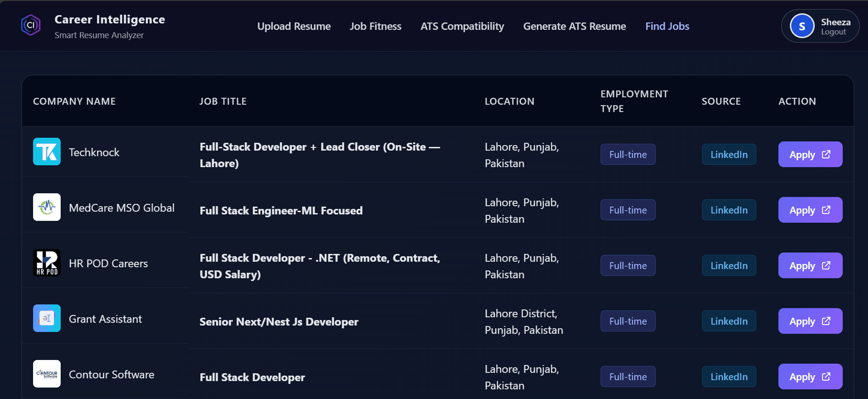Apply to the MedCare MSO Global job
Viewport: 868px width, 399px height.
coord(810,210)
